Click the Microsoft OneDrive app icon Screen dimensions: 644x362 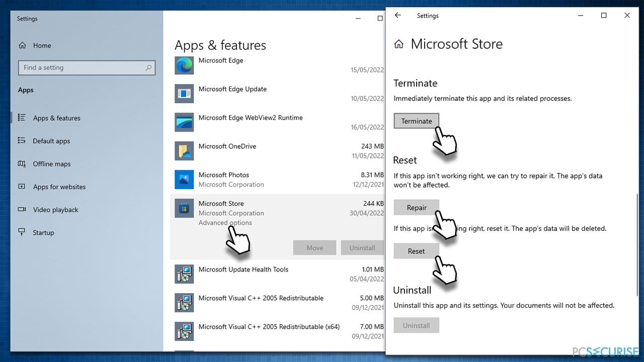point(184,151)
